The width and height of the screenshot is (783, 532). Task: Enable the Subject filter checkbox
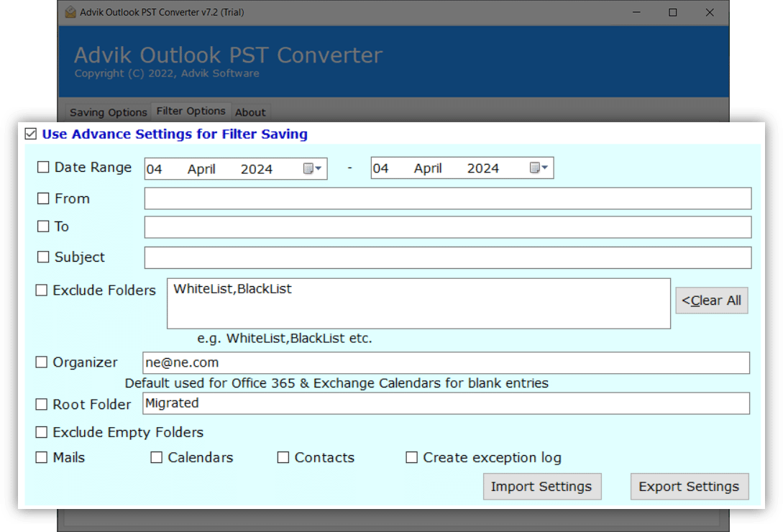pyautogui.click(x=43, y=257)
